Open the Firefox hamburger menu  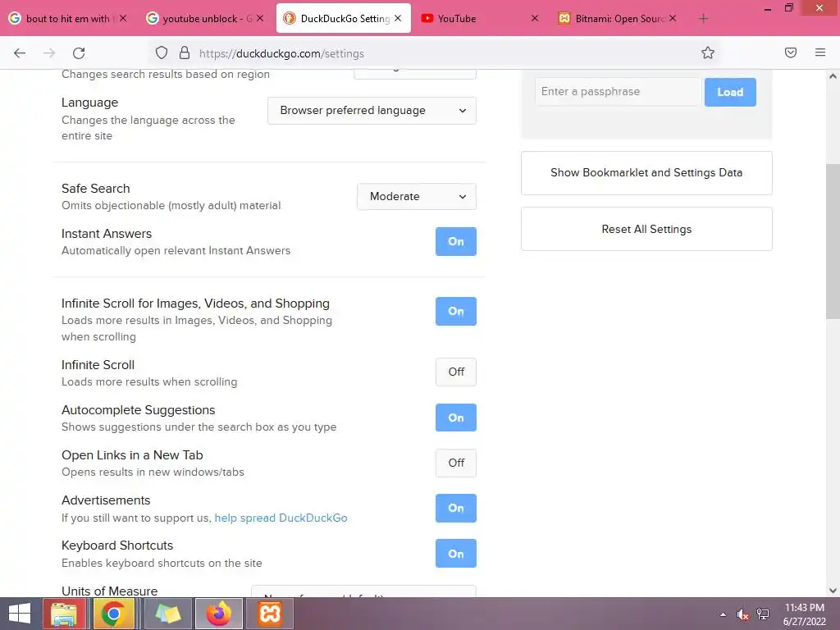pos(820,52)
